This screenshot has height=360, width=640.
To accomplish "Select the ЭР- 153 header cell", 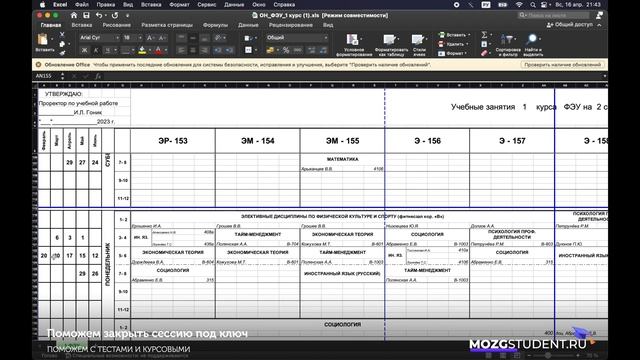I will [x=173, y=141].
